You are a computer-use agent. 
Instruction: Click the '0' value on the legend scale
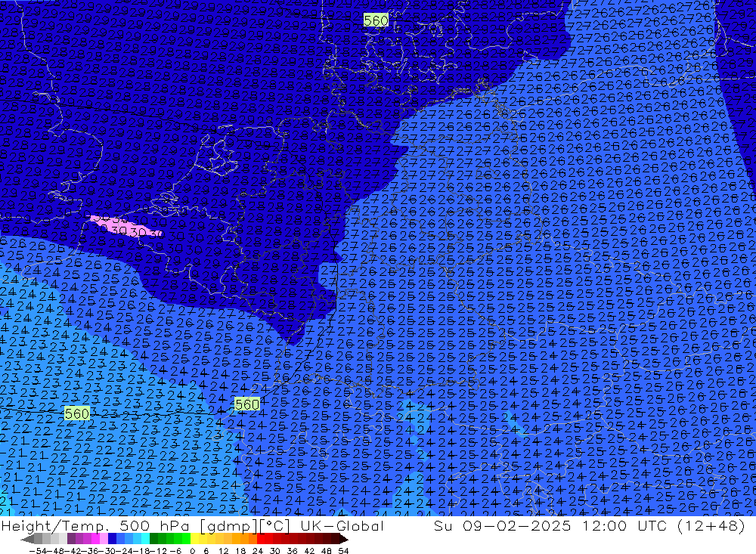(x=192, y=551)
